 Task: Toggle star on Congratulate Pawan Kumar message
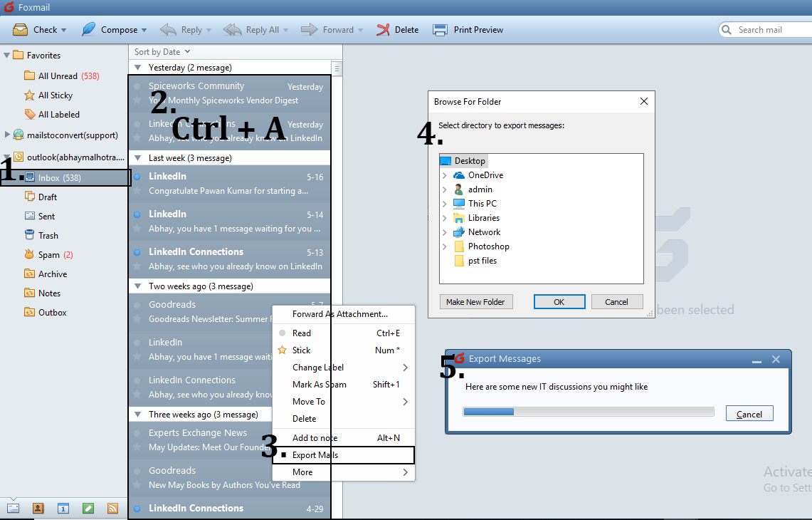click(137, 191)
